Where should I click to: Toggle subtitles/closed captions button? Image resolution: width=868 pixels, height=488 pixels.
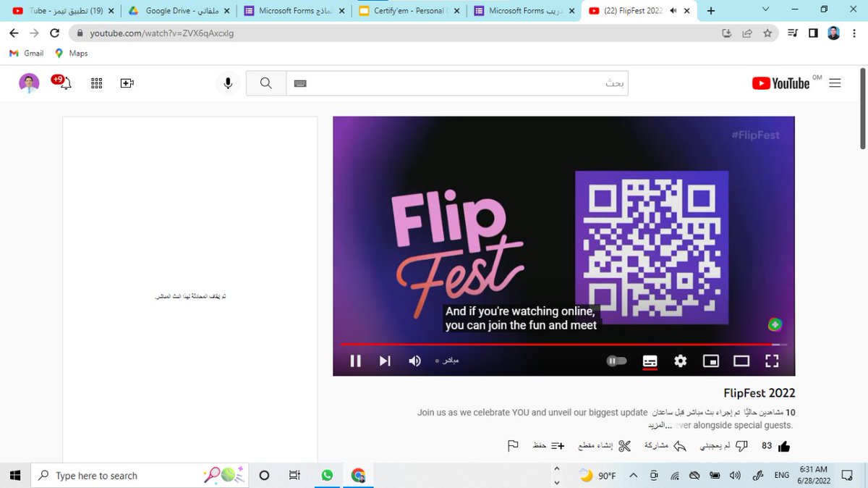(650, 361)
